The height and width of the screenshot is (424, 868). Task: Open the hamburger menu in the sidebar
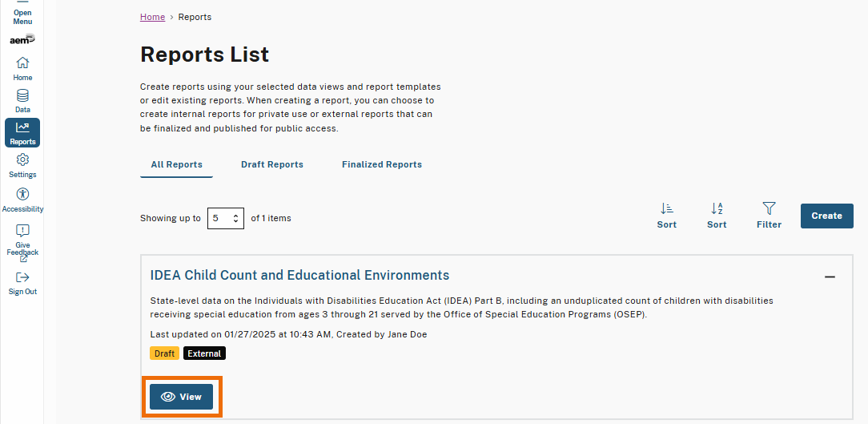point(22,13)
